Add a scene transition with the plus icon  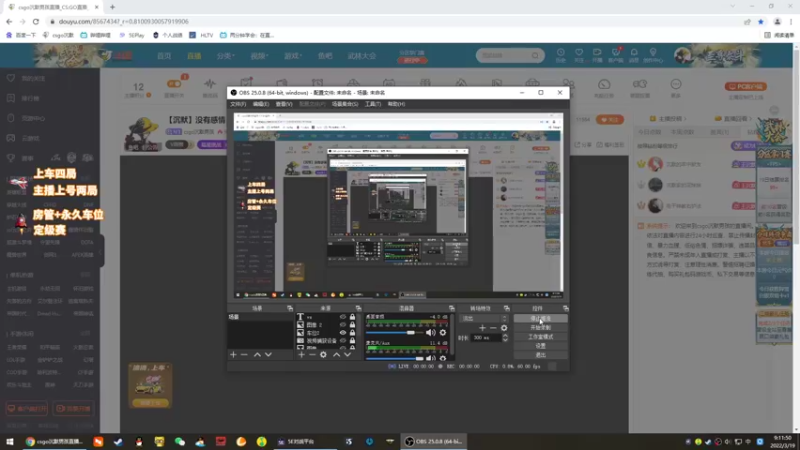coord(482,328)
